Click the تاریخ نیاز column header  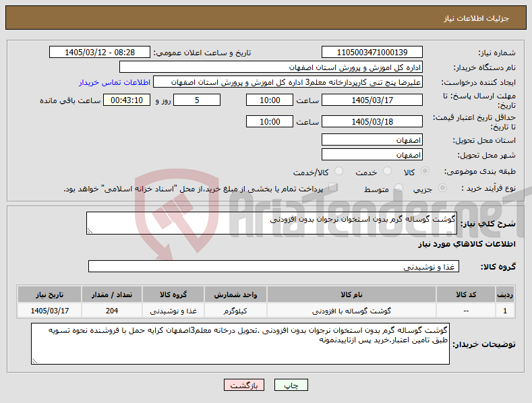[x=49, y=294]
